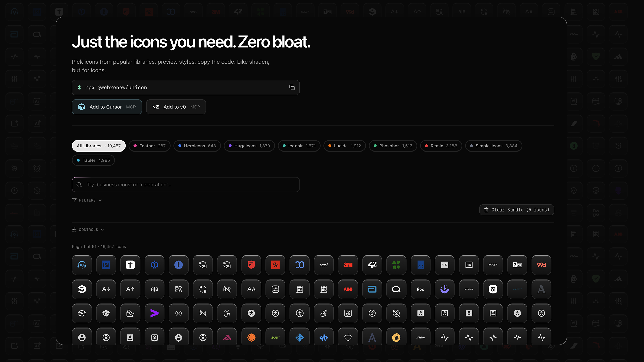Viewport: 644px width, 362px height.
Task: Toggle the Simple-Icons library filter
Action: coord(493,146)
